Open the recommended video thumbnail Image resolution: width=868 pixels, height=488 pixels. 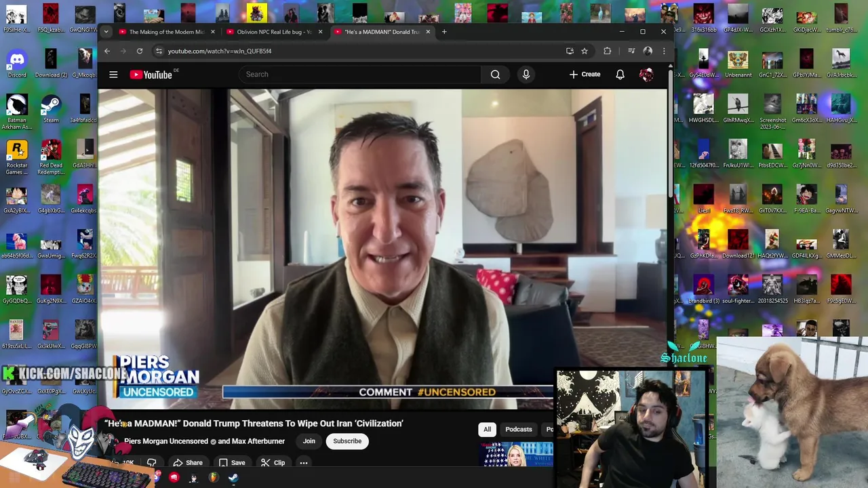pyautogui.click(x=517, y=455)
